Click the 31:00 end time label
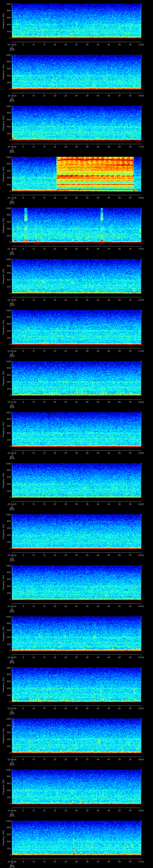Image resolution: width=153 pixels, height=868 pixels. pos(141,861)
